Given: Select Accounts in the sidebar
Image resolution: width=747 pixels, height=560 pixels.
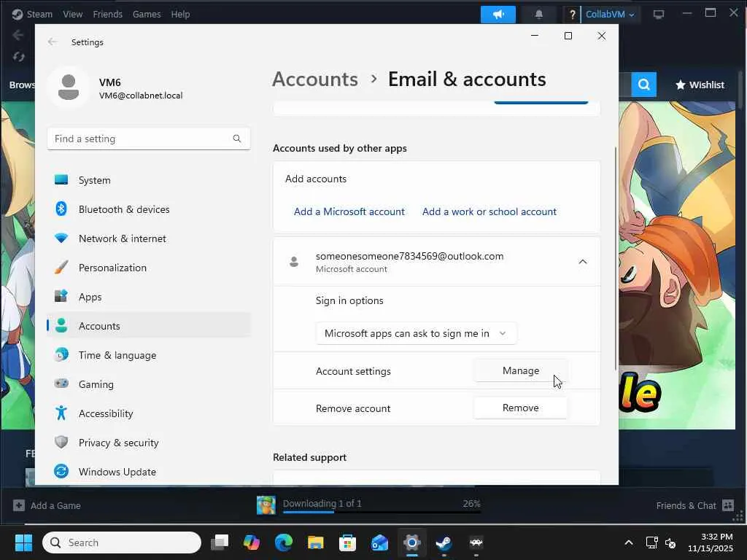Looking at the screenshot, I should (149, 326).
